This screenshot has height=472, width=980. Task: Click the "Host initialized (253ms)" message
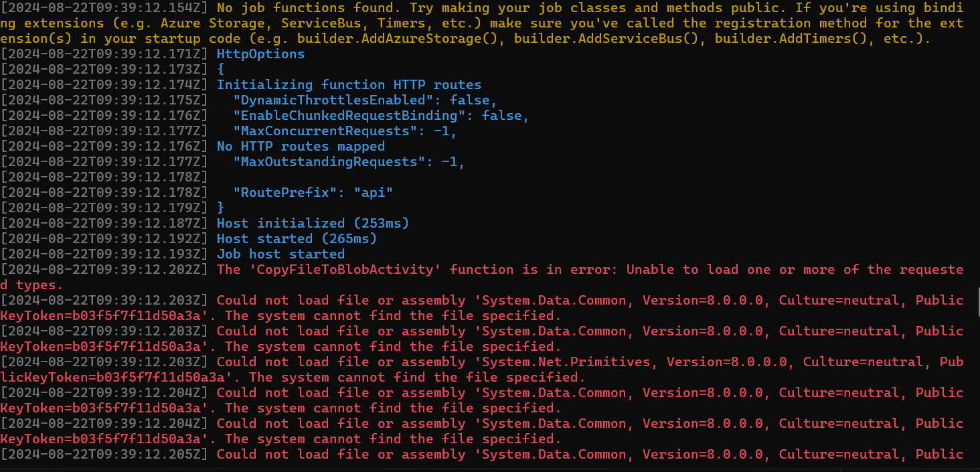[313, 223]
